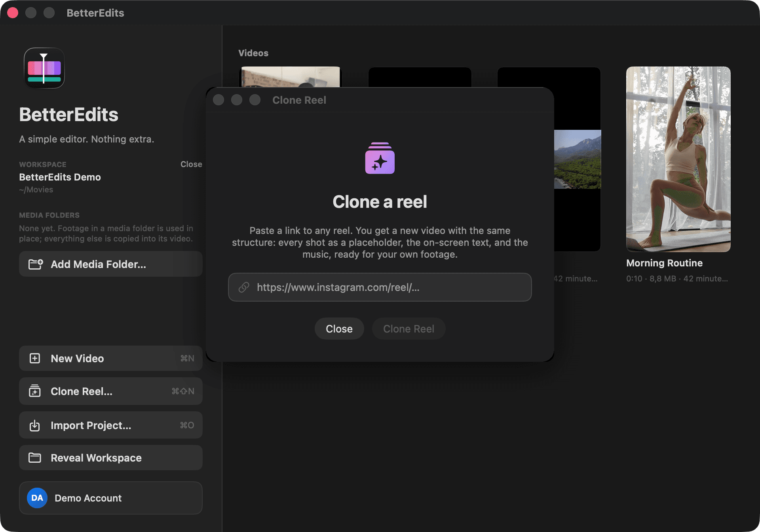
Task: Select the first video thumbnail with brick wall
Action: pos(291,77)
